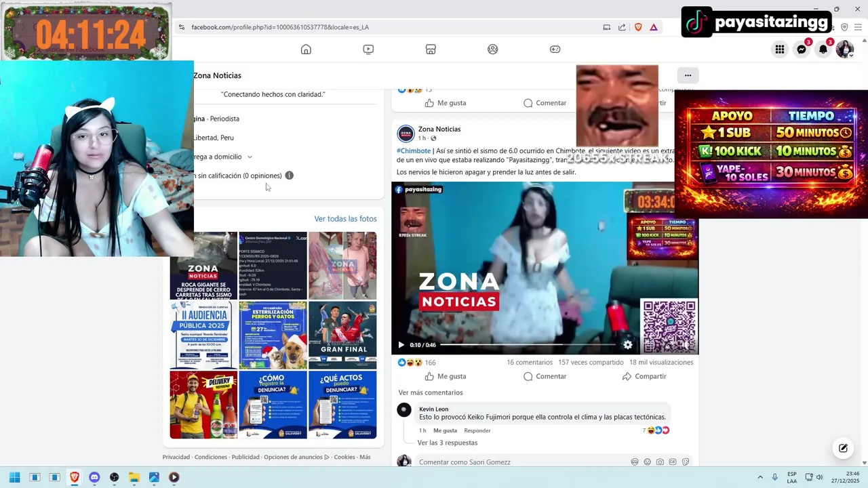Open the Facebook apps grid menu
Viewport: 868px width, 488px height.
coord(780,49)
